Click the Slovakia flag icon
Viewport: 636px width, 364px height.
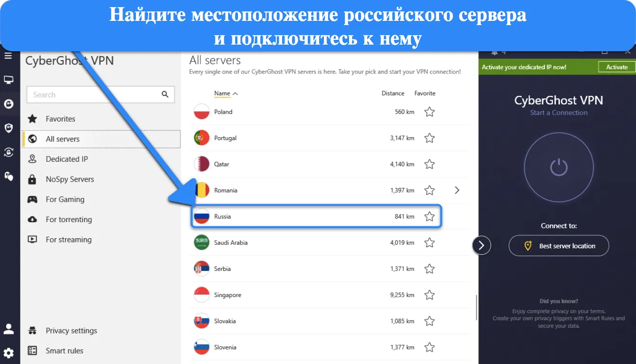click(202, 321)
